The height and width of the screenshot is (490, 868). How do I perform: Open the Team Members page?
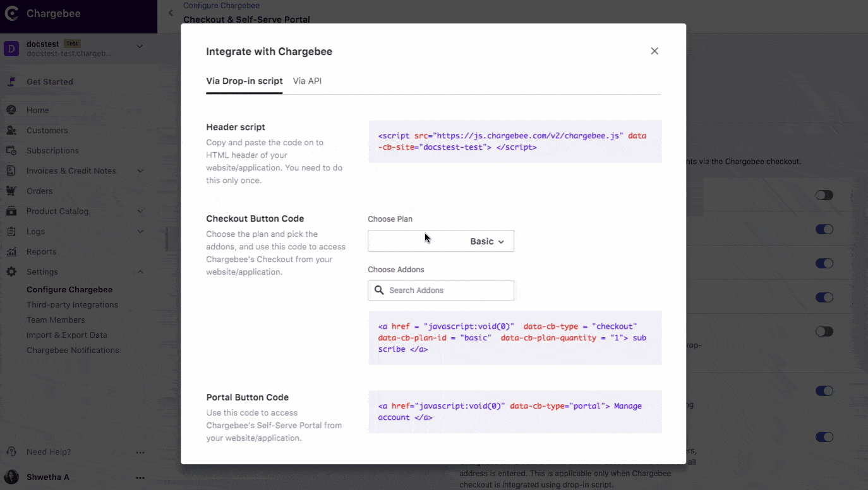[56, 320]
